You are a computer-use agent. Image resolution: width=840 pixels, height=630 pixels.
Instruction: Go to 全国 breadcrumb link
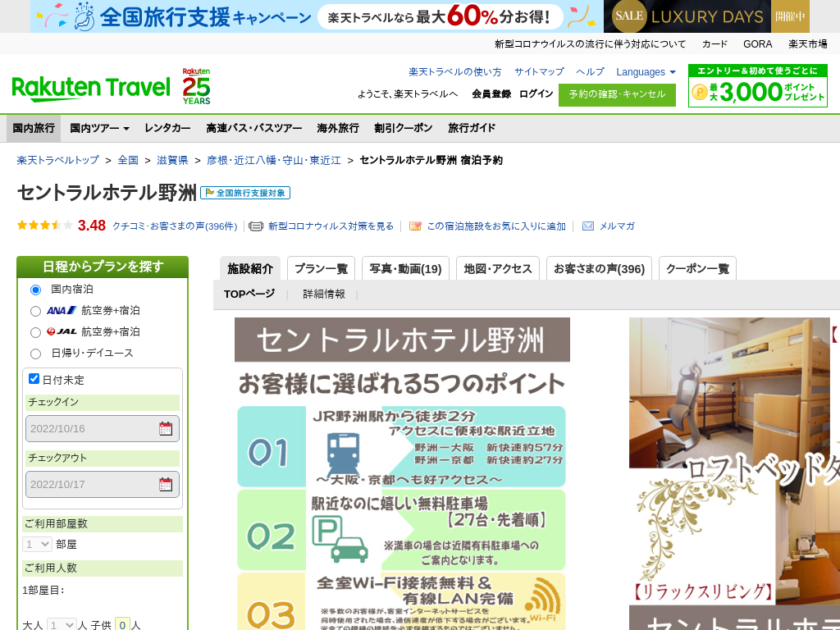pyautogui.click(x=128, y=160)
